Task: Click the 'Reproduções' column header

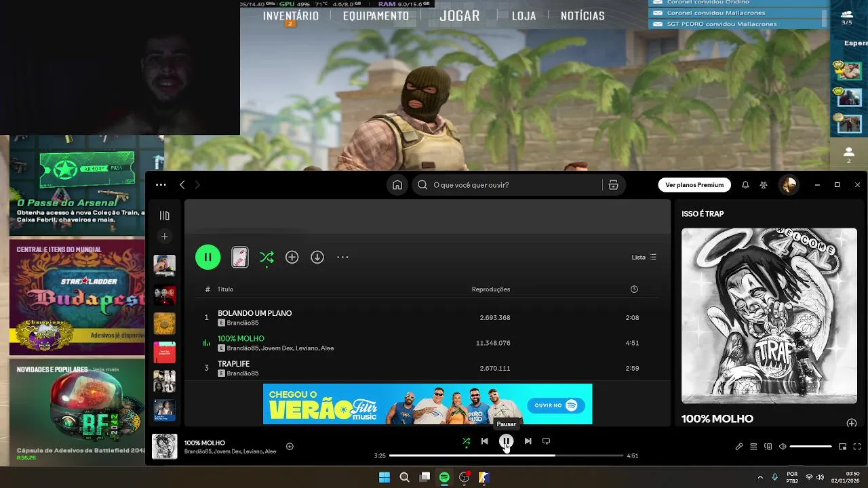Action: pyautogui.click(x=490, y=289)
